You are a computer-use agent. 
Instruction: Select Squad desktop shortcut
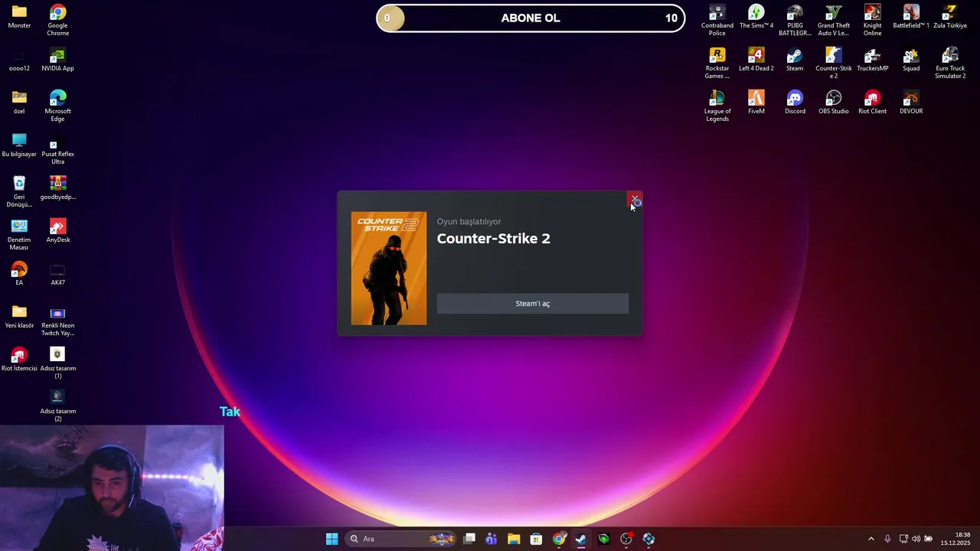(911, 60)
